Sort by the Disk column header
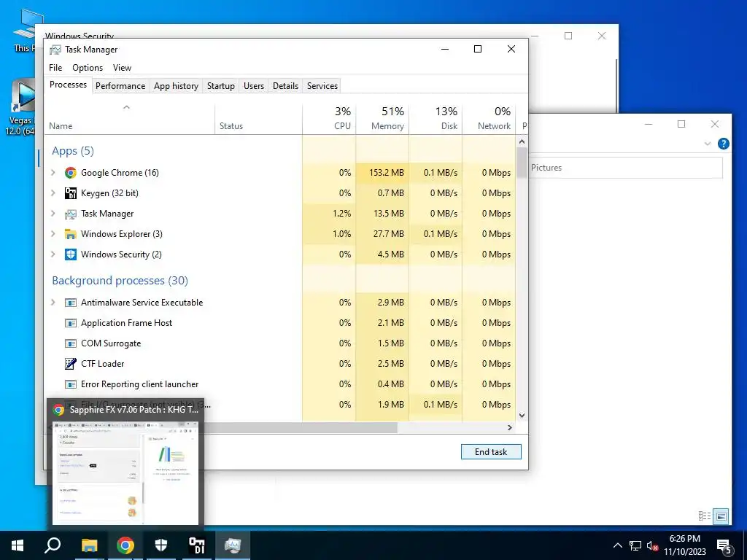The width and height of the screenshot is (747, 560). click(x=436, y=119)
